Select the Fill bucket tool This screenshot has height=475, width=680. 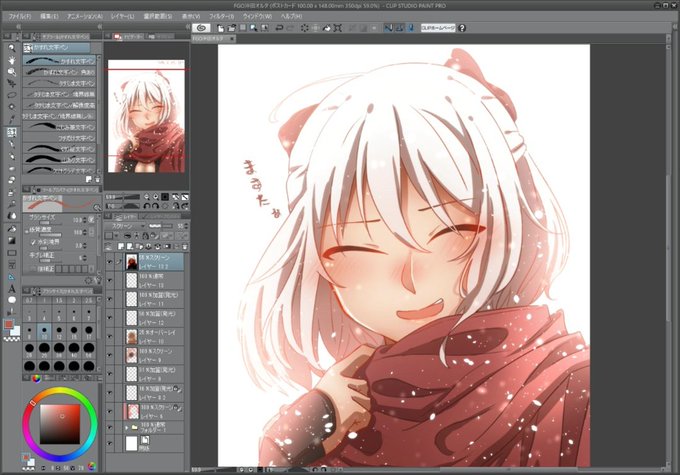click(12, 229)
